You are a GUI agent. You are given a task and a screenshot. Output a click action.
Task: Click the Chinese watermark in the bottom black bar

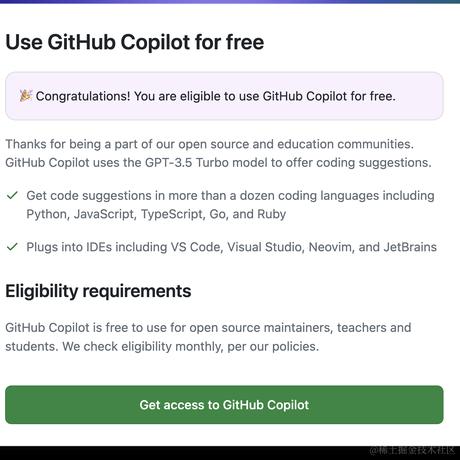coord(412,451)
